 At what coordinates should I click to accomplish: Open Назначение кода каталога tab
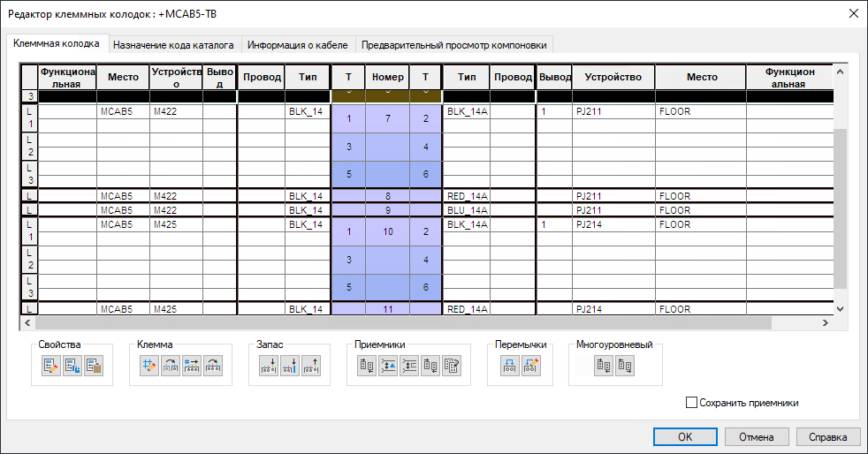[x=173, y=45]
